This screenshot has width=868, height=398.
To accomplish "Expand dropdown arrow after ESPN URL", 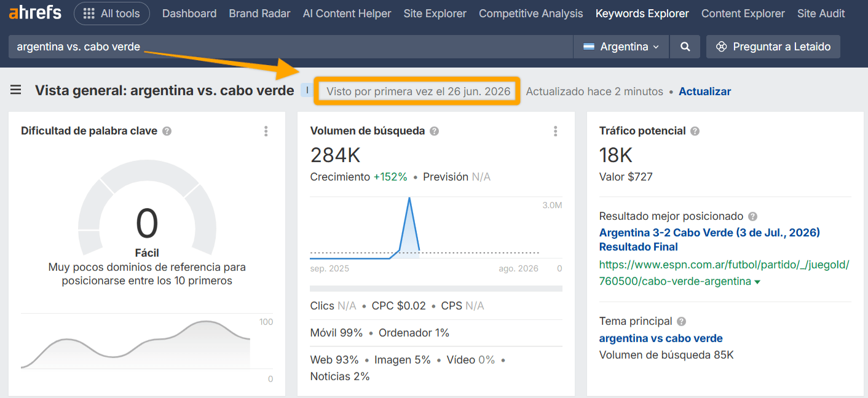I will pyautogui.click(x=757, y=282).
